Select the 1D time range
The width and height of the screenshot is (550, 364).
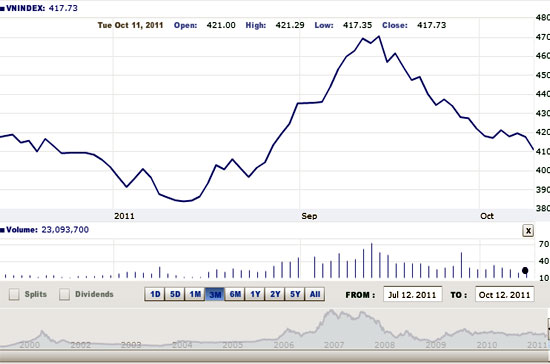tap(155, 294)
